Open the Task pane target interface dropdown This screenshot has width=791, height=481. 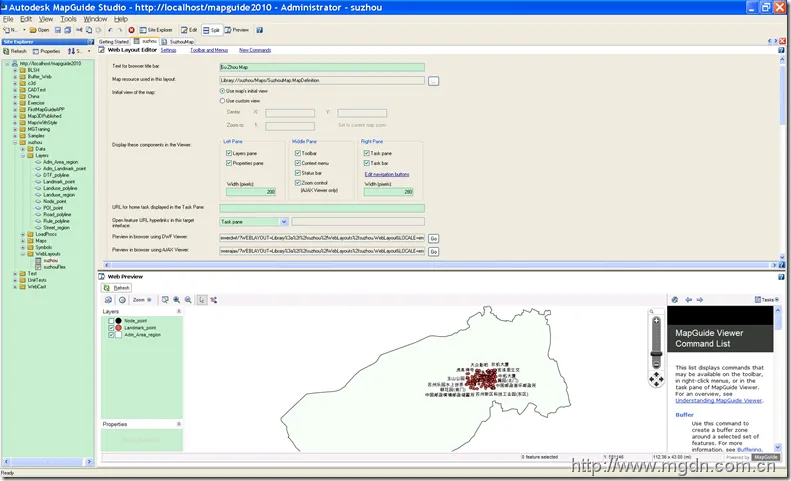pos(284,222)
